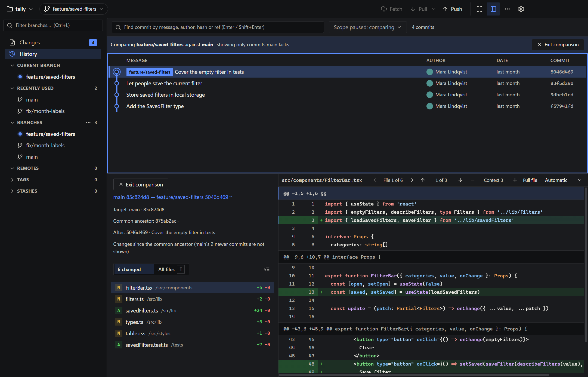
Task: Open the BRANCHES section ellipsis menu
Action: [x=88, y=122]
